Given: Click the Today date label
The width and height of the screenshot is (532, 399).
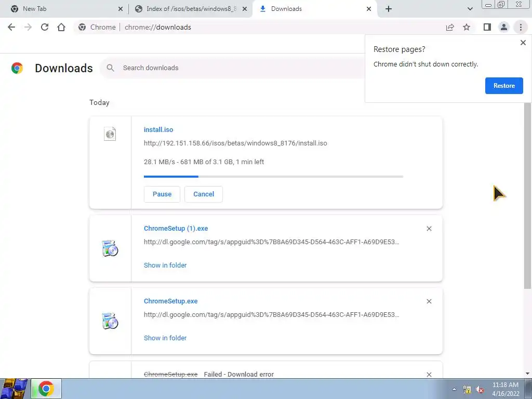Looking at the screenshot, I should (x=99, y=102).
